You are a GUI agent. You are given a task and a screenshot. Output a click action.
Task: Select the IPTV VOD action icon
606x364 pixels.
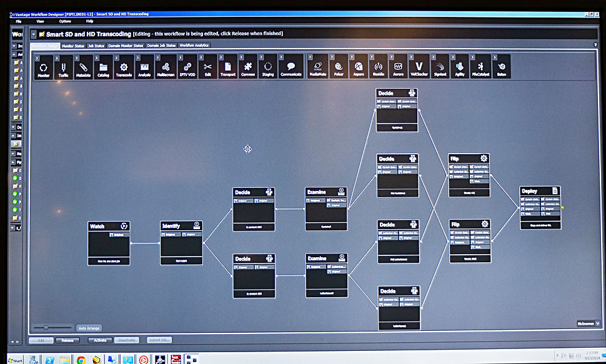pos(187,67)
